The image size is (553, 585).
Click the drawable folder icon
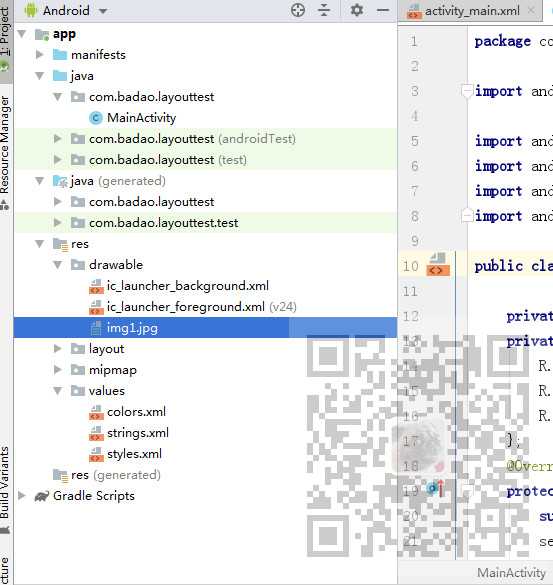pyautogui.click(x=78, y=265)
